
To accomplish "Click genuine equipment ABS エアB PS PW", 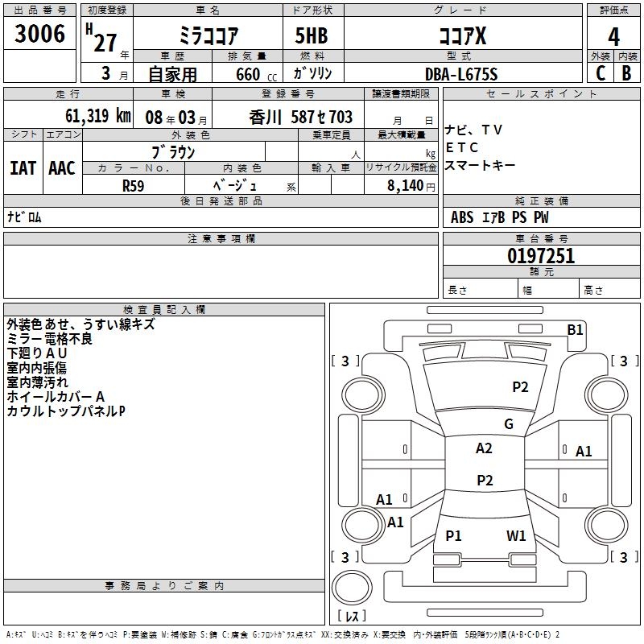I will (499, 217).
